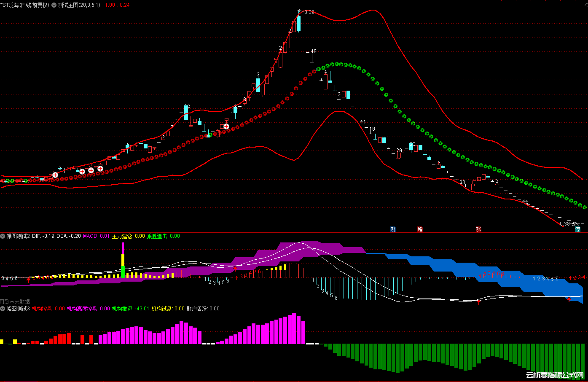The width and height of the screenshot is (588, 382).
Task: Click the 主力建仓: 0.00 label
Action: [128, 236]
